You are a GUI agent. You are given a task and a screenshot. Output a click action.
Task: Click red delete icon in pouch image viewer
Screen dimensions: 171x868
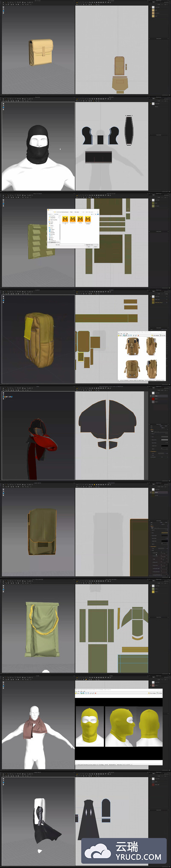139,335
